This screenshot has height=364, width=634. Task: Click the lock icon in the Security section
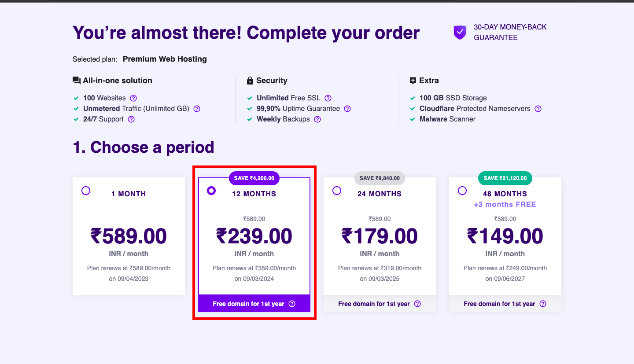point(250,80)
